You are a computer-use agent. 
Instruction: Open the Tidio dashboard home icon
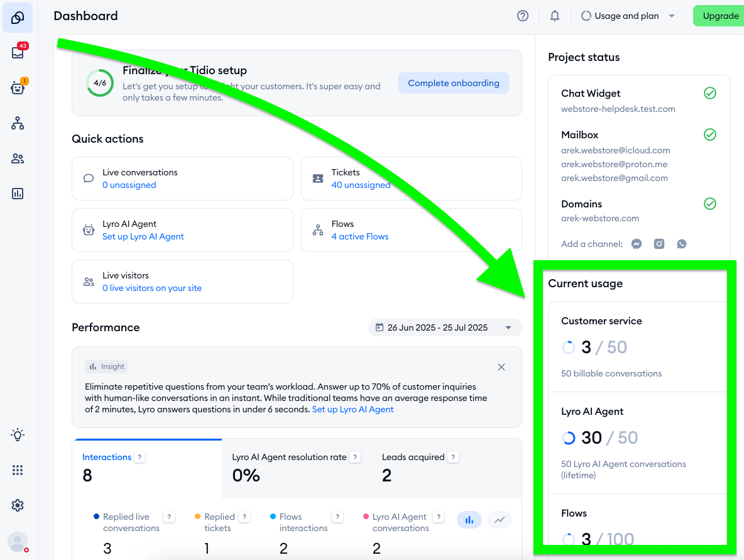point(18,18)
